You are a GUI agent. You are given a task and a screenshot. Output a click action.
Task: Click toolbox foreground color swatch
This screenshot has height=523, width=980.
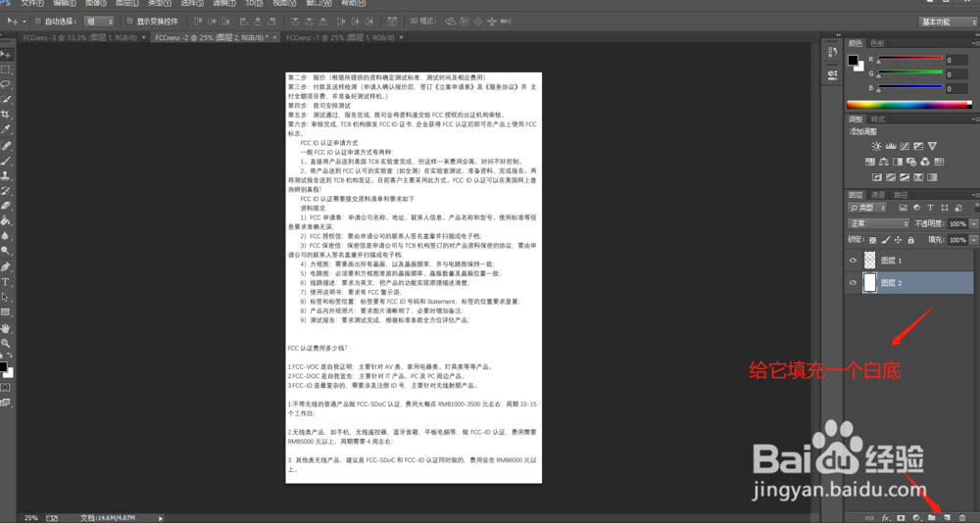[x=3, y=367]
